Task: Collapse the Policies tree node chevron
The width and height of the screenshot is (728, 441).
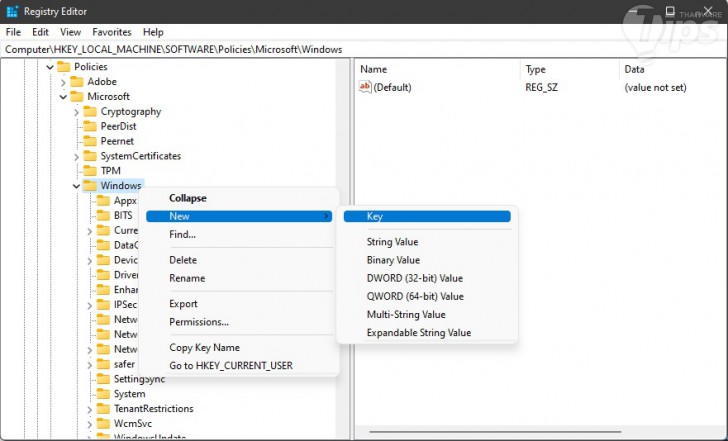Action: coord(50,67)
